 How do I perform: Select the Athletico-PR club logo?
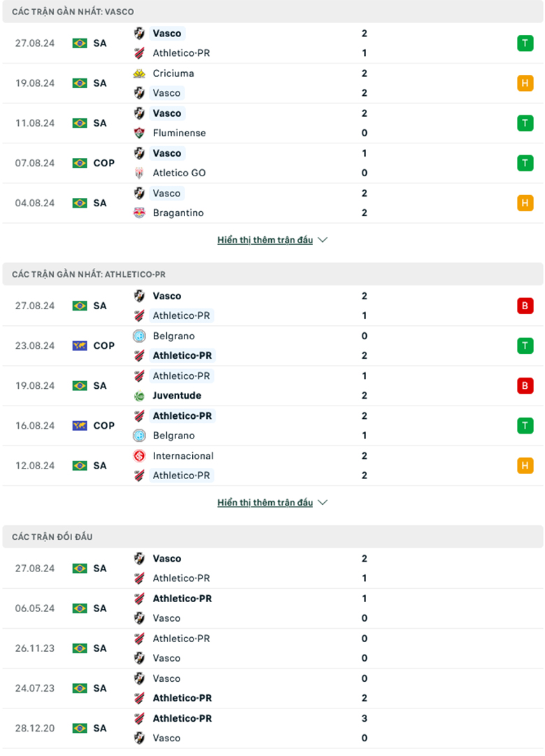point(138,52)
